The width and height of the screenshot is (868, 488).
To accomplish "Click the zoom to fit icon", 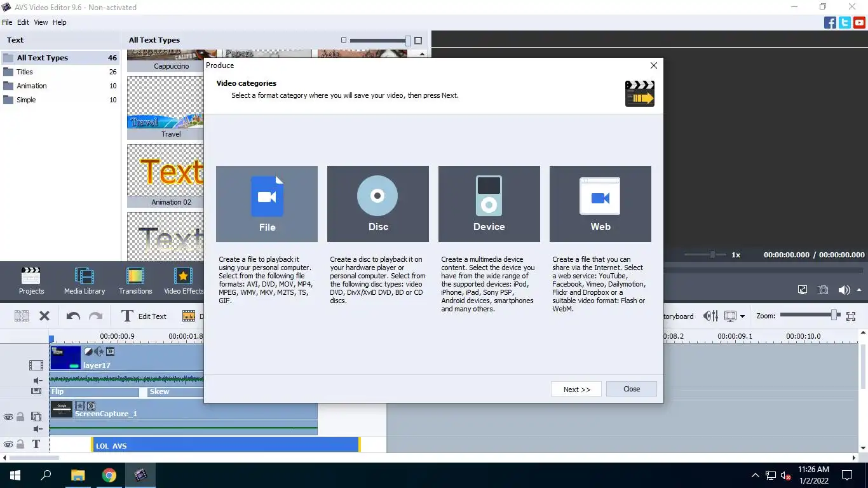I will [851, 316].
